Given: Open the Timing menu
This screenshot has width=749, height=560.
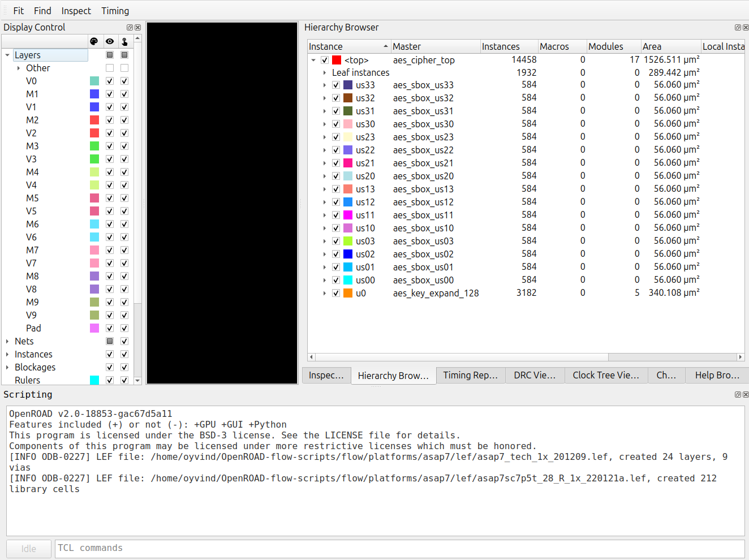Looking at the screenshot, I should [115, 11].
